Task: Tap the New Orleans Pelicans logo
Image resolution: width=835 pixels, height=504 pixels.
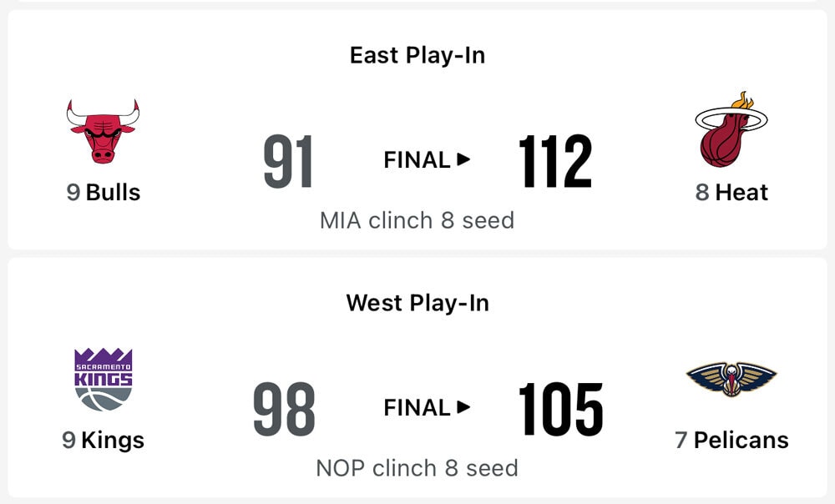Action: (731, 380)
